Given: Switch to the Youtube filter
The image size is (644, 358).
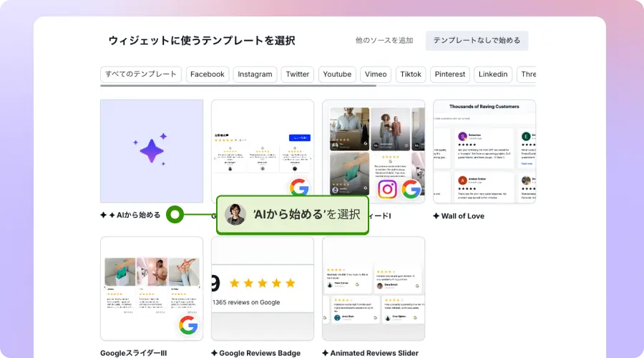Looking at the screenshot, I should pos(337,74).
